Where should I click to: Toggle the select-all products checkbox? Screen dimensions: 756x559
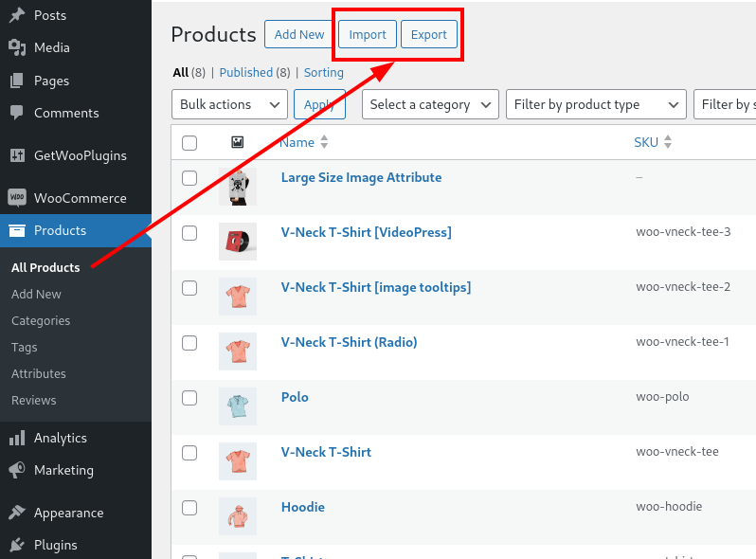(x=189, y=143)
